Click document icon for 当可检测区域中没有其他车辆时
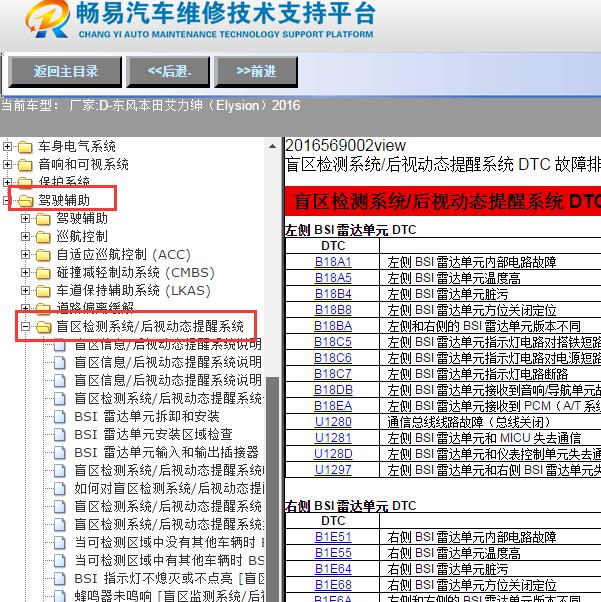 [60, 542]
